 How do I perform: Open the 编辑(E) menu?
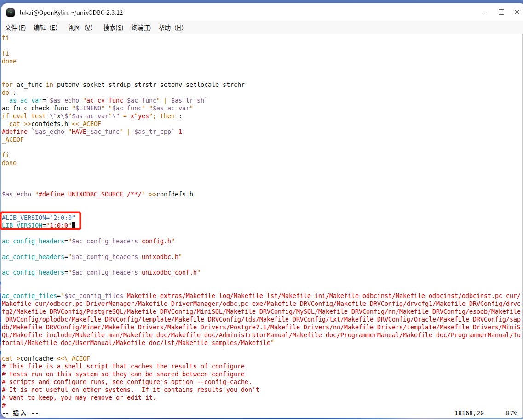coord(46,28)
